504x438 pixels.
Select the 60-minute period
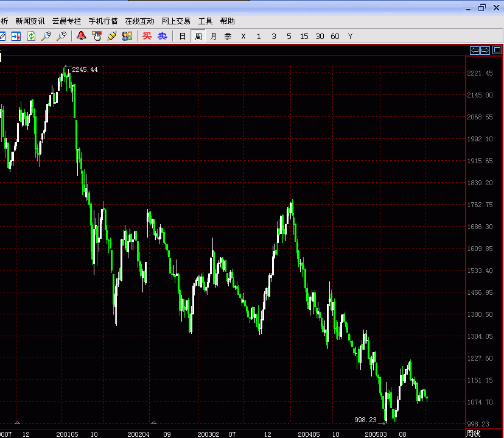pos(335,37)
